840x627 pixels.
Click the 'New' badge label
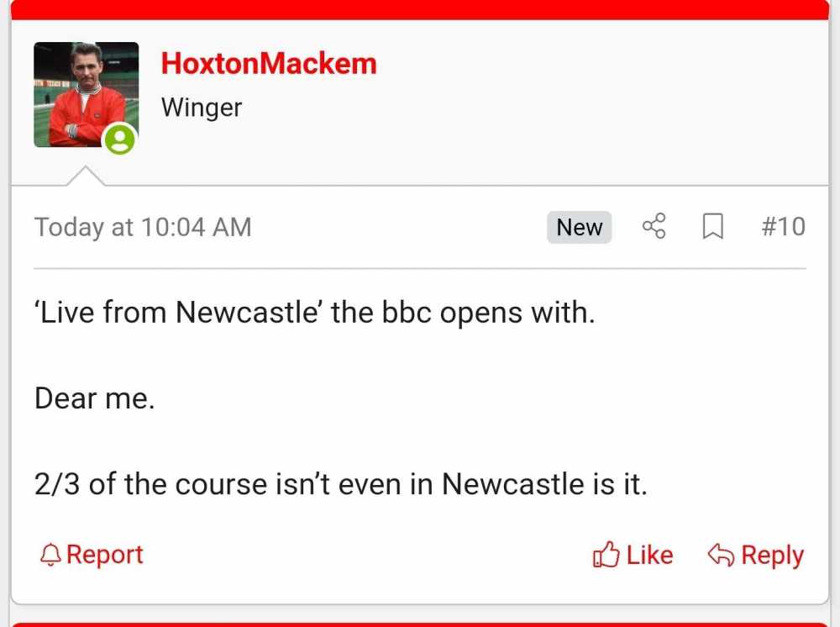pyautogui.click(x=580, y=227)
